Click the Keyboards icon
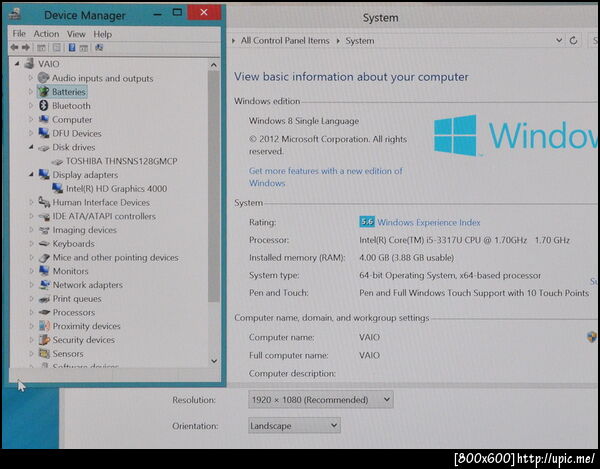Viewport: 600px width, 469px height. tap(44, 244)
